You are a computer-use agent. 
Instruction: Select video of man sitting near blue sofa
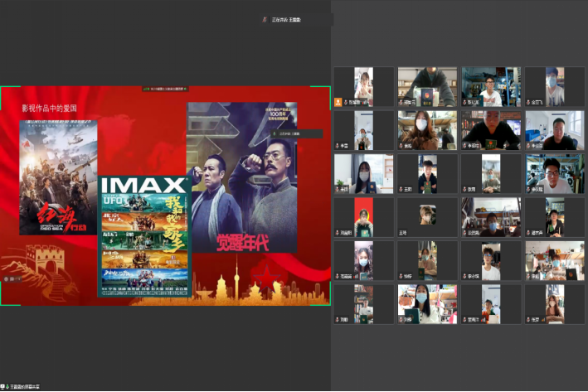coord(555,130)
